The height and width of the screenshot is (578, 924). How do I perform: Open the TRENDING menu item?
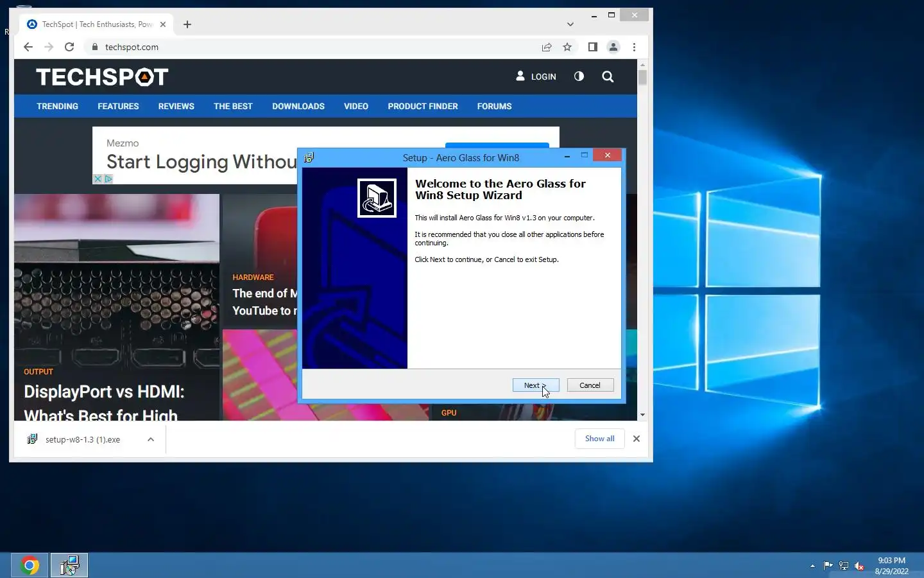[x=57, y=107]
